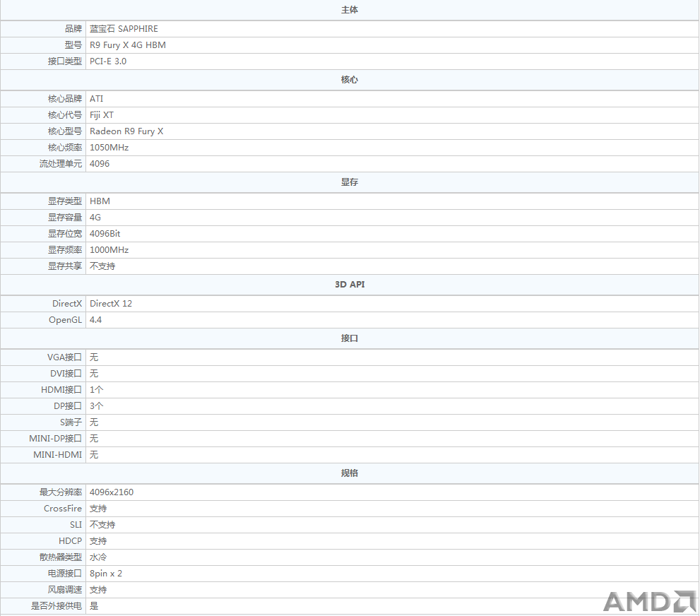Select the 4G value in 显存容量 row
Image resolution: width=700 pixels, height=616 pixels.
[x=95, y=218]
